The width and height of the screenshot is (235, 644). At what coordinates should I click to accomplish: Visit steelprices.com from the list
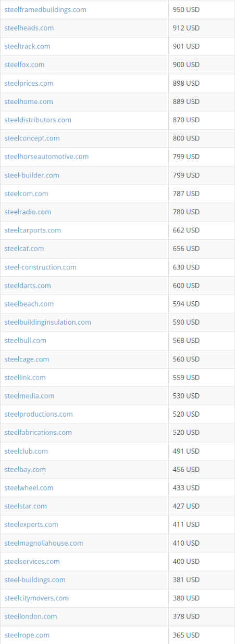tap(29, 83)
